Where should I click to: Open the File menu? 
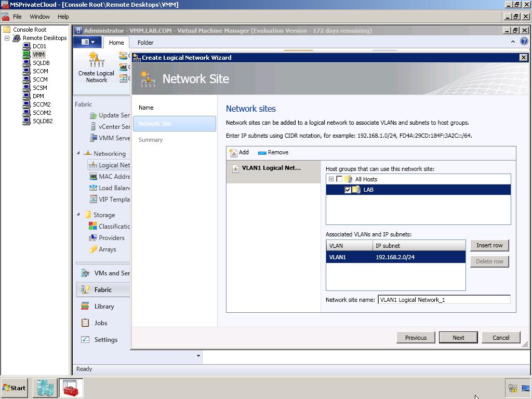click(x=17, y=17)
